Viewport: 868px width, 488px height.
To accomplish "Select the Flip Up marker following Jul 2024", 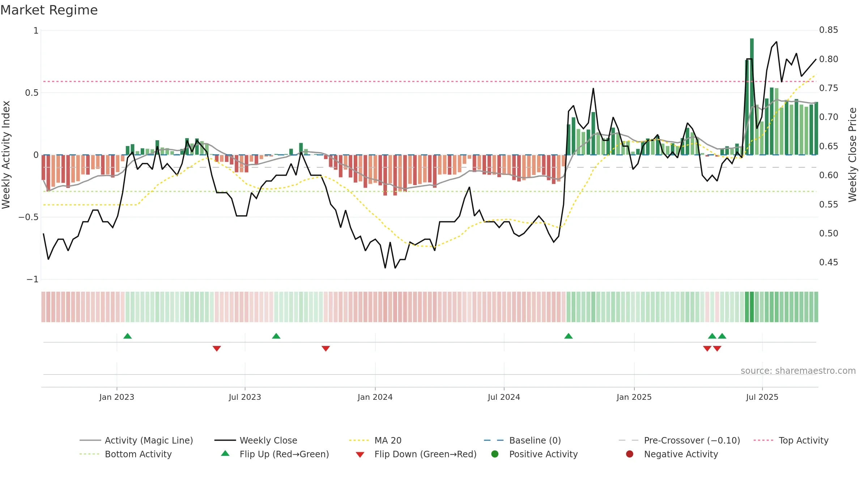I will [569, 336].
